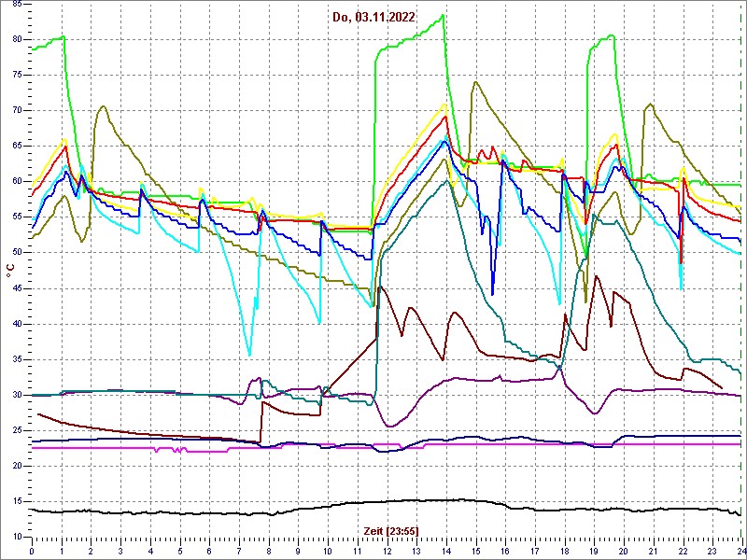Click hour 19 on the time axis
Viewport: 747px width, 560px height.
[594, 551]
